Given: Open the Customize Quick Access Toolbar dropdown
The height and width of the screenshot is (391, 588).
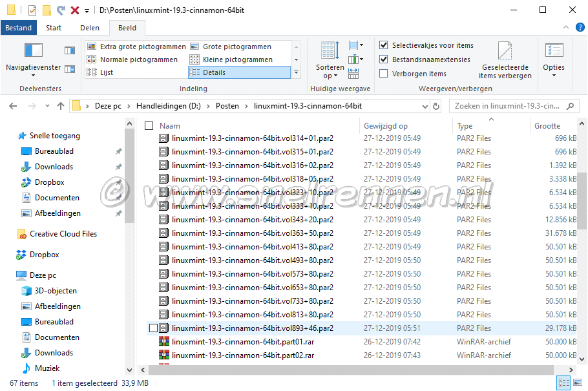Looking at the screenshot, I should (x=87, y=10).
